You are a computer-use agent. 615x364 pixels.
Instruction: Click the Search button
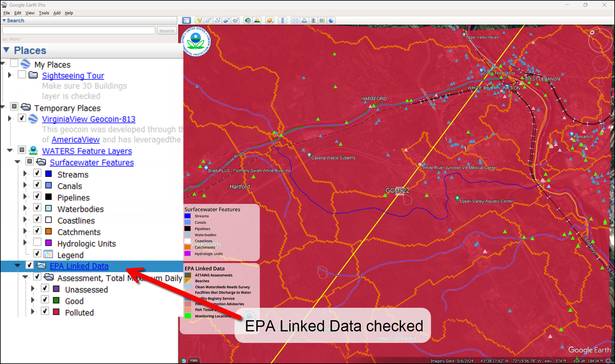167,31
